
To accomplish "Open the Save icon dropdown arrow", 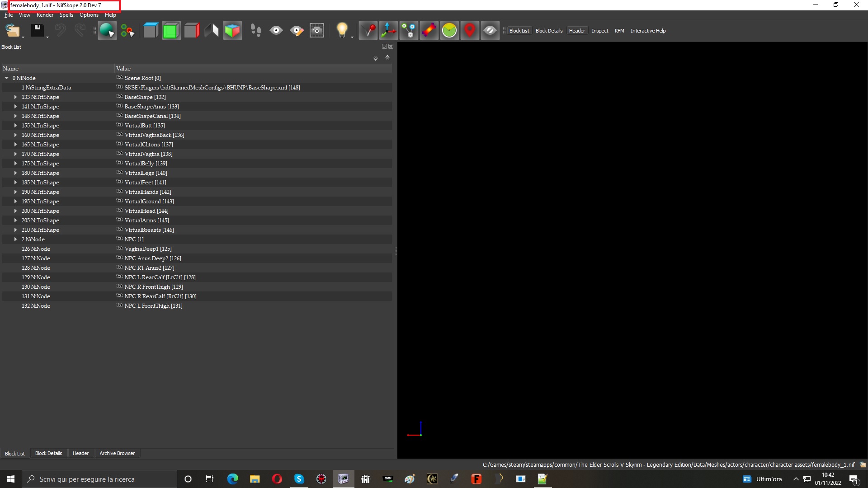I will pos(47,37).
